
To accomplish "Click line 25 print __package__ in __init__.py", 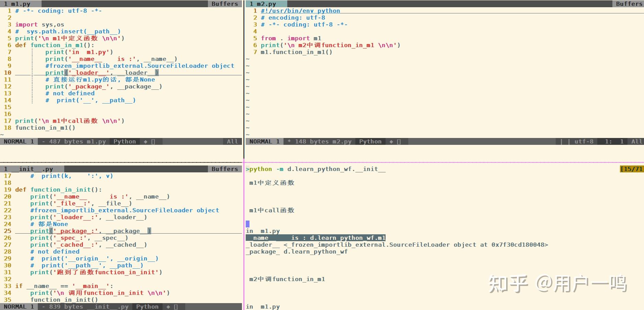I will click(x=91, y=231).
